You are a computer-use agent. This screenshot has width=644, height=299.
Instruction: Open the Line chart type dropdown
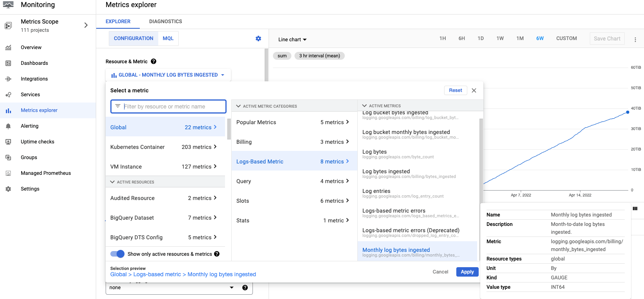coord(293,40)
